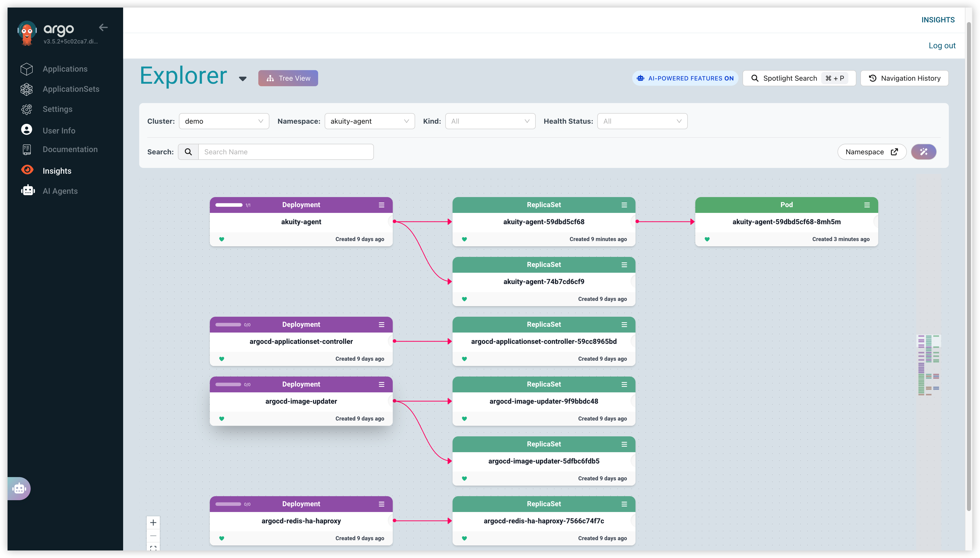The image size is (980, 558).
Task: Open menu for akuity-agent Deployment card
Action: [x=382, y=205]
